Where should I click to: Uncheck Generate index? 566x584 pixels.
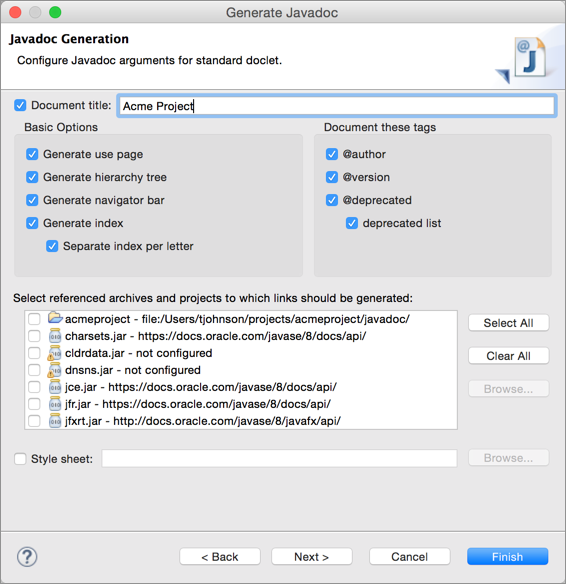(x=32, y=223)
